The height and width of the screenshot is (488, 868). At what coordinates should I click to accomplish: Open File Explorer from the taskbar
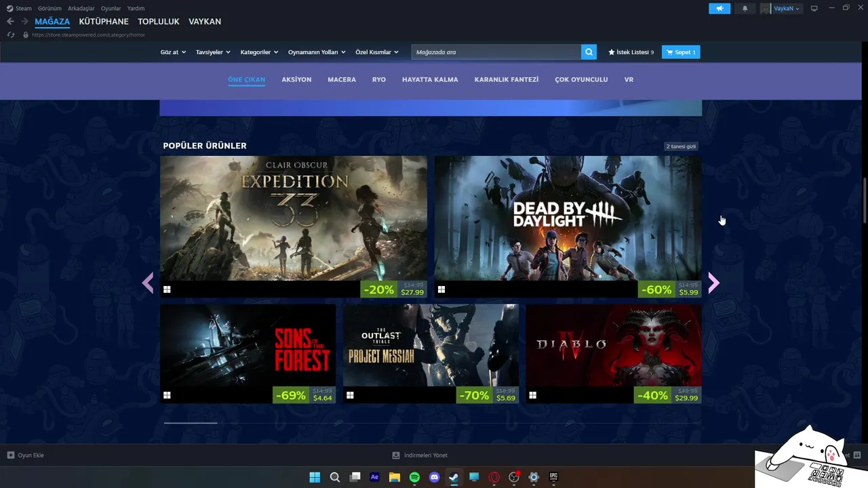394,477
